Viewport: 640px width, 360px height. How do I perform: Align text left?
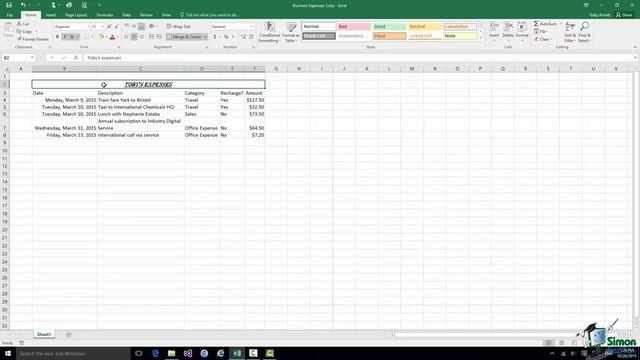click(127, 37)
